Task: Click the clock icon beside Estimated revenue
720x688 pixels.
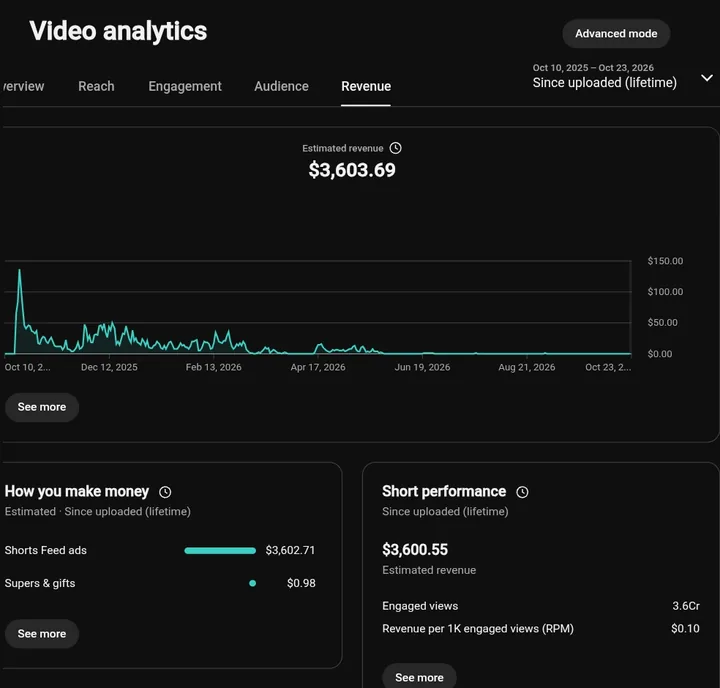Action: 395,148
